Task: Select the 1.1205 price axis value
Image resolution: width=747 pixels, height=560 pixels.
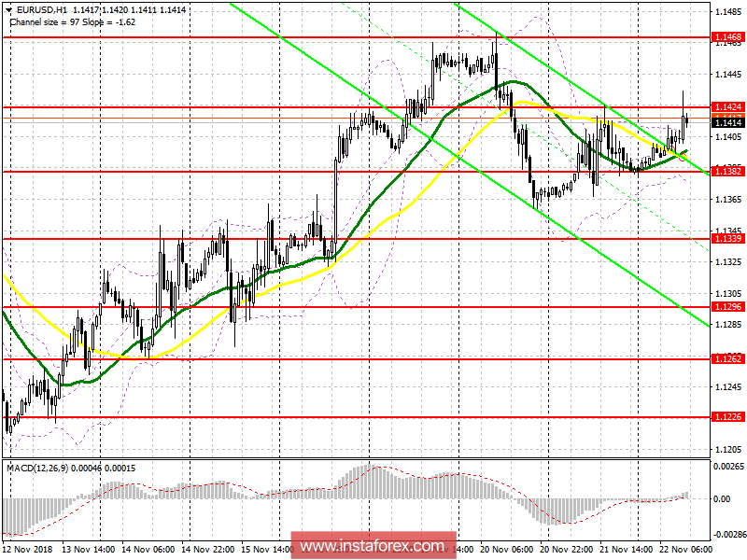Action: click(729, 450)
